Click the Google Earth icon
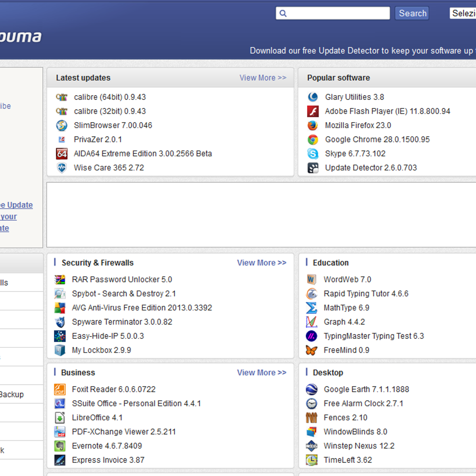476x476 pixels. pyautogui.click(x=311, y=390)
